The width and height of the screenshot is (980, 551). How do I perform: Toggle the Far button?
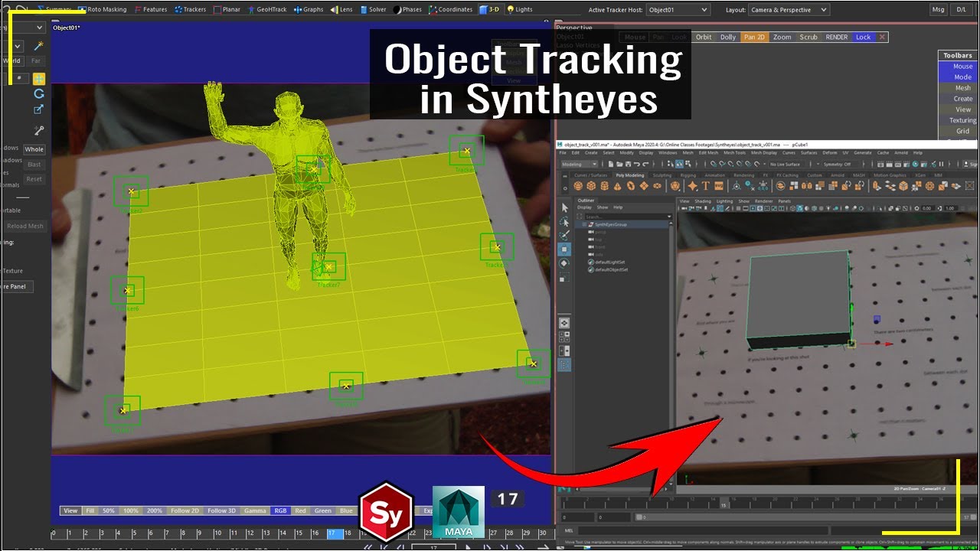[36, 60]
